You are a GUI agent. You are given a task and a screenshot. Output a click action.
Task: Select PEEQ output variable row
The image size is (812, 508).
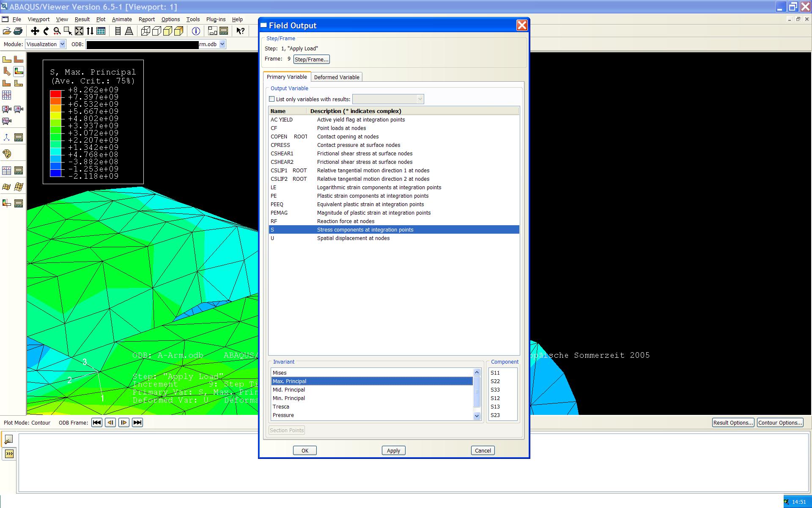pos(394,204)
